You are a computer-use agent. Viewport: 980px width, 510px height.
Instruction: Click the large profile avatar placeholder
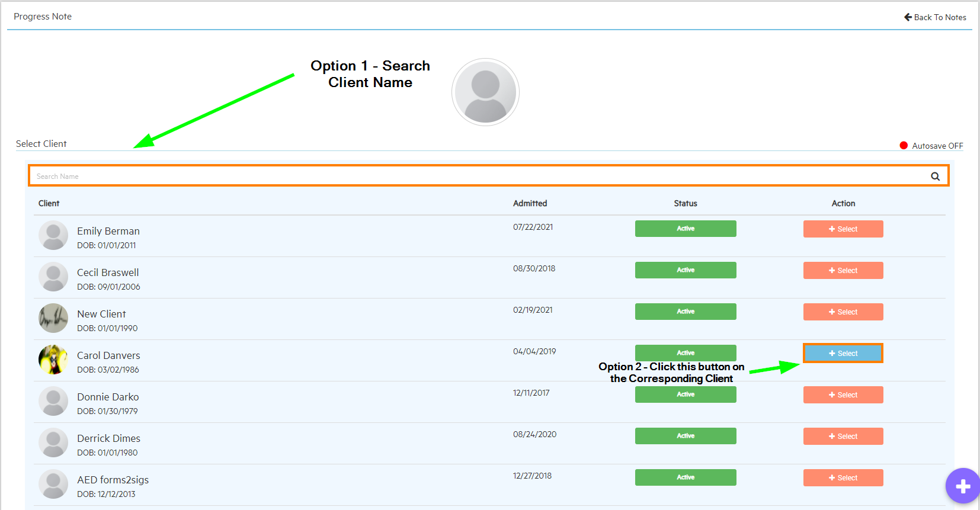pyautogui.click(x=485, y=92)
